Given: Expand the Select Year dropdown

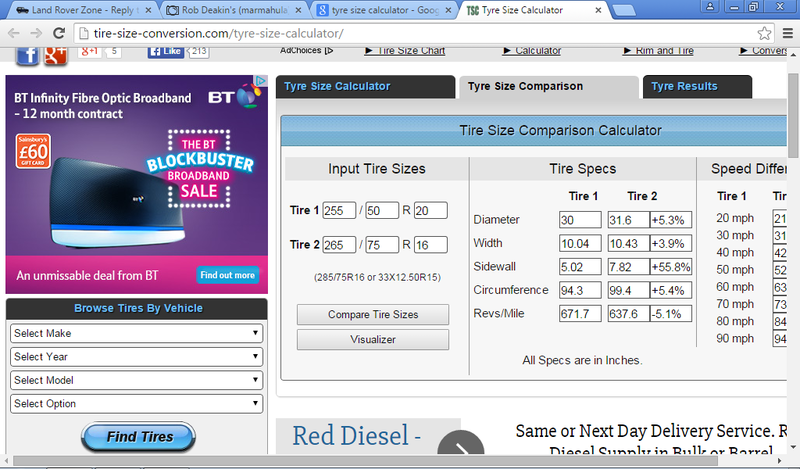Looking at the screenshot, I should [x=136, y=357].
